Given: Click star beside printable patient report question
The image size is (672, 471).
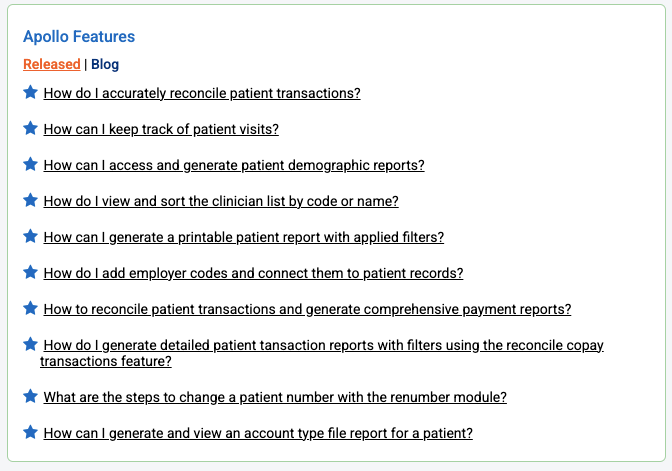Looking at the screenshot, I should 30,237.
